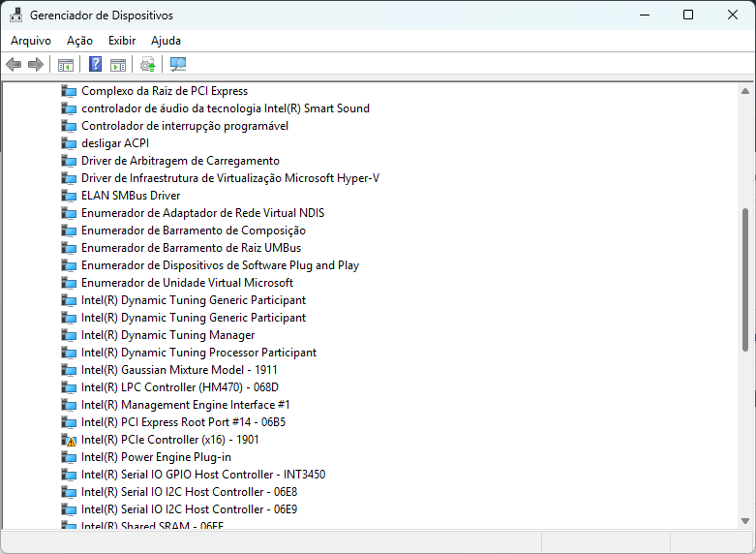Click the Gerenciador de Dispositivos title bar icon
This screenshot has height=554, width=756.
pos(15,15)
